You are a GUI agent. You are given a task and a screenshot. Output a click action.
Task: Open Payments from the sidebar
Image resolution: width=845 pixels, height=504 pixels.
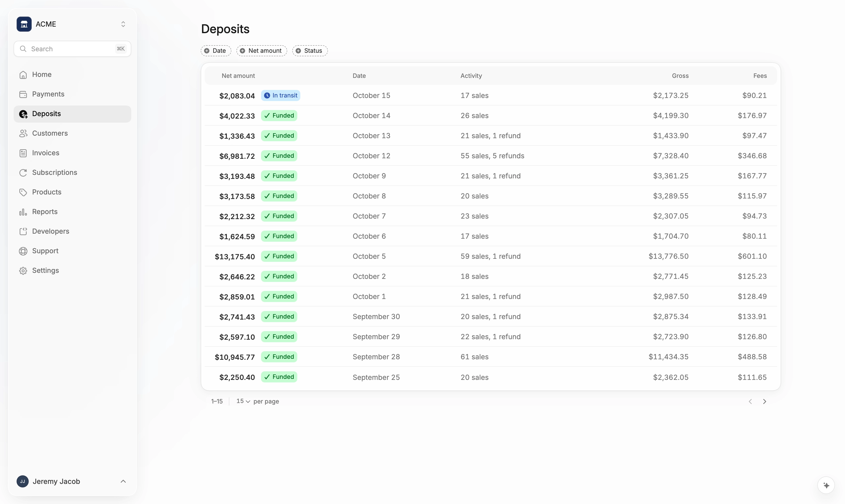[x=72, y=94]
